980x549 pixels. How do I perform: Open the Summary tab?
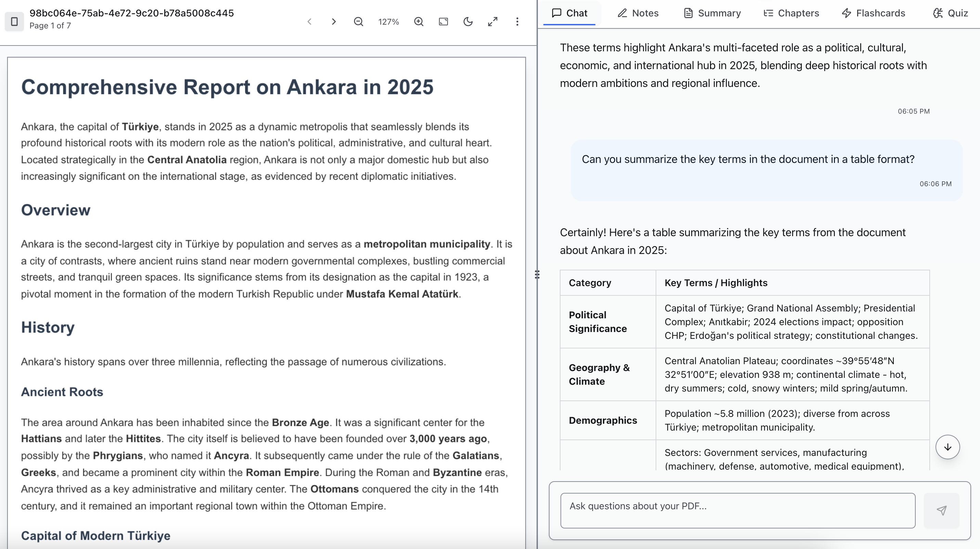(x=712, y=13)
